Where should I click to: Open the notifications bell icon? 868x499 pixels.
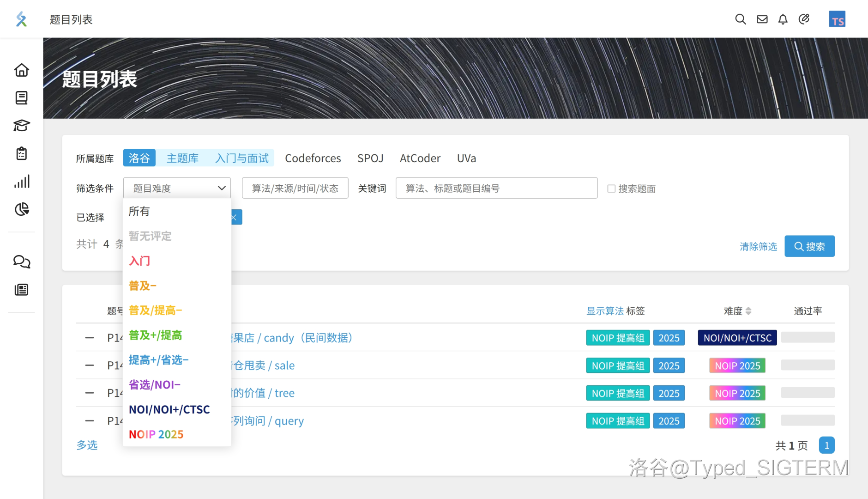coord(783,19)
